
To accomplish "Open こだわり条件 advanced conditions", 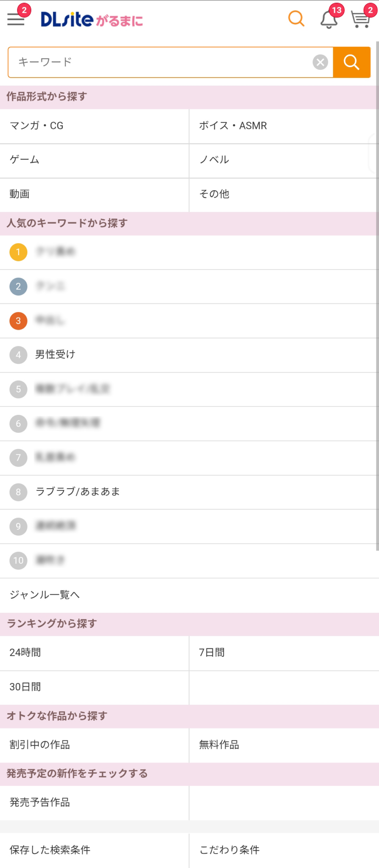I will pyautogui.click(x=283, y=850).
